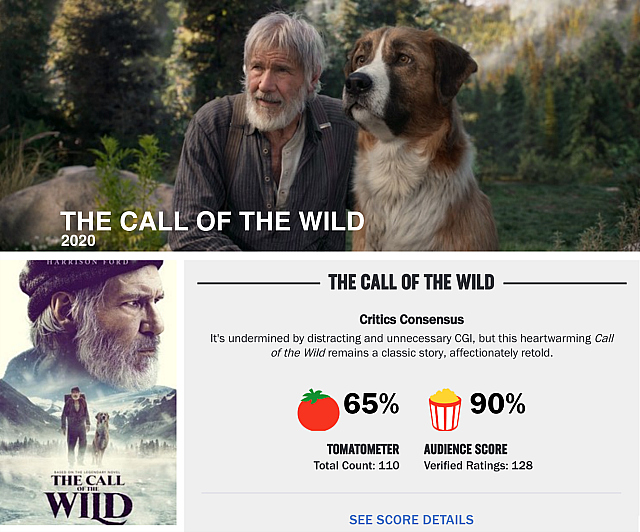Click the WILD title lettering on the poster
The height and width of the screenshot is (532, 640).
[89, 507]
